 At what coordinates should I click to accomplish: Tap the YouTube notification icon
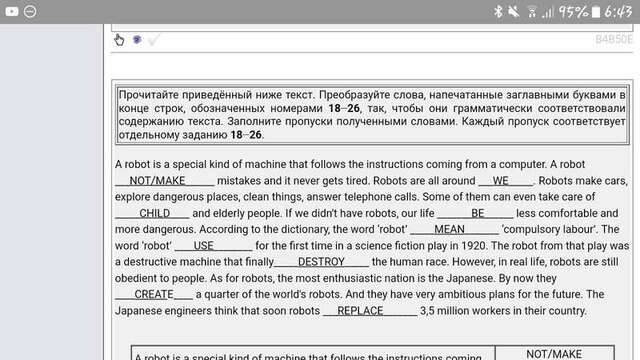(12, 11)
